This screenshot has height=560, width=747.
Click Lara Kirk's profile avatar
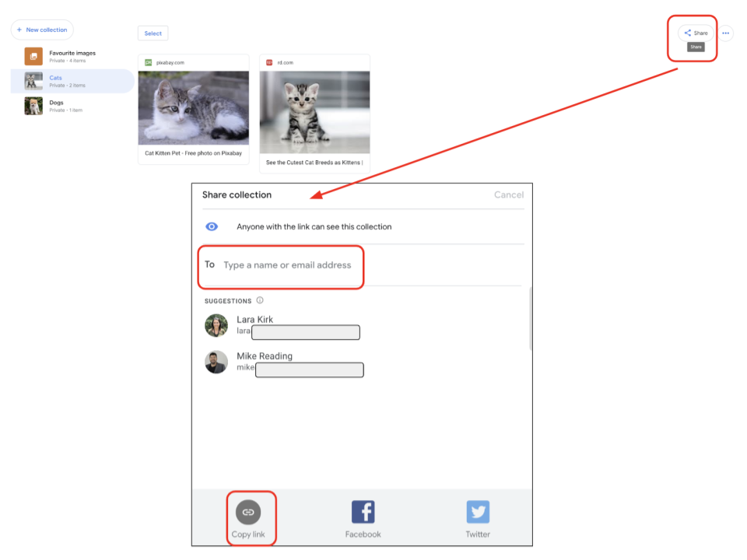pyautogui.click(x=216, y=325)
